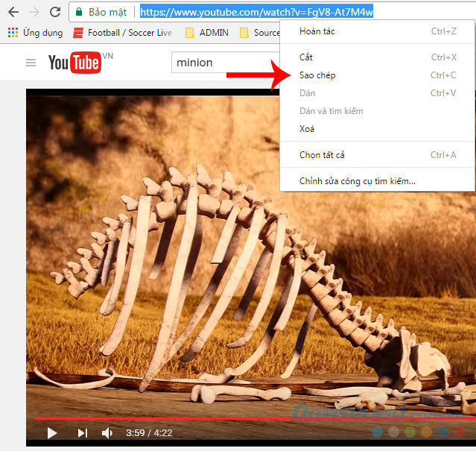Click the red video progress bar
The image size is (476, 451).
point(223,419)
